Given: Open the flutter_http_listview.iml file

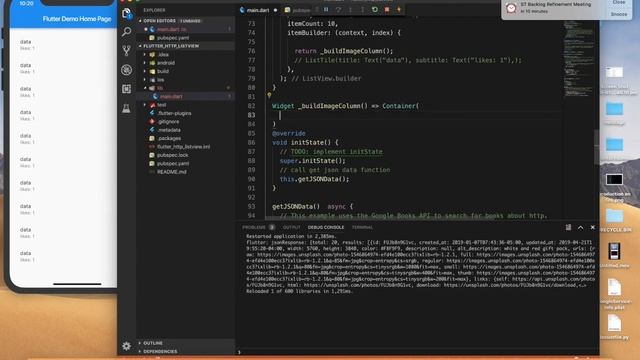Looking at the screenshot, I should click(183, 147).
